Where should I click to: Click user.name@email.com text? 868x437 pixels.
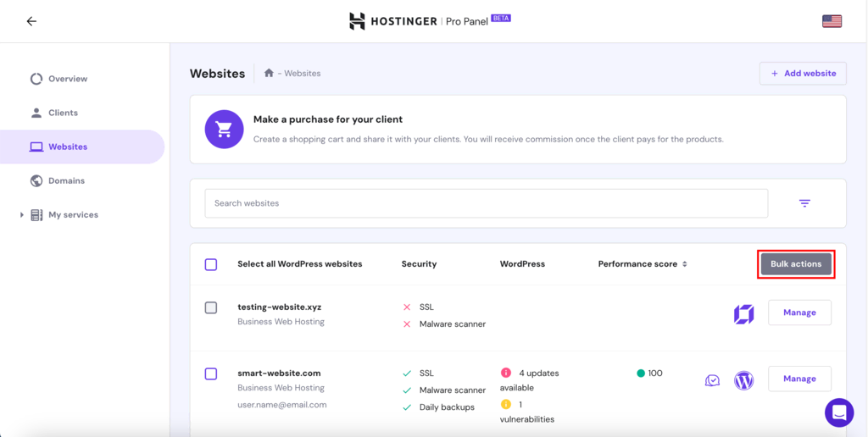coord(281,405)
